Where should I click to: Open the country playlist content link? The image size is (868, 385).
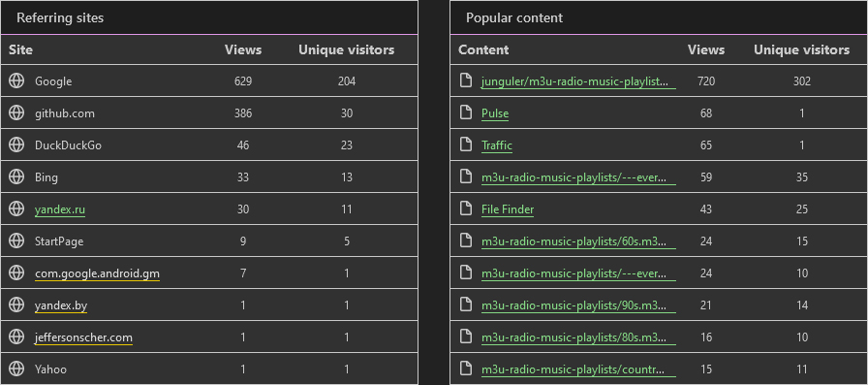pos(578,369)
